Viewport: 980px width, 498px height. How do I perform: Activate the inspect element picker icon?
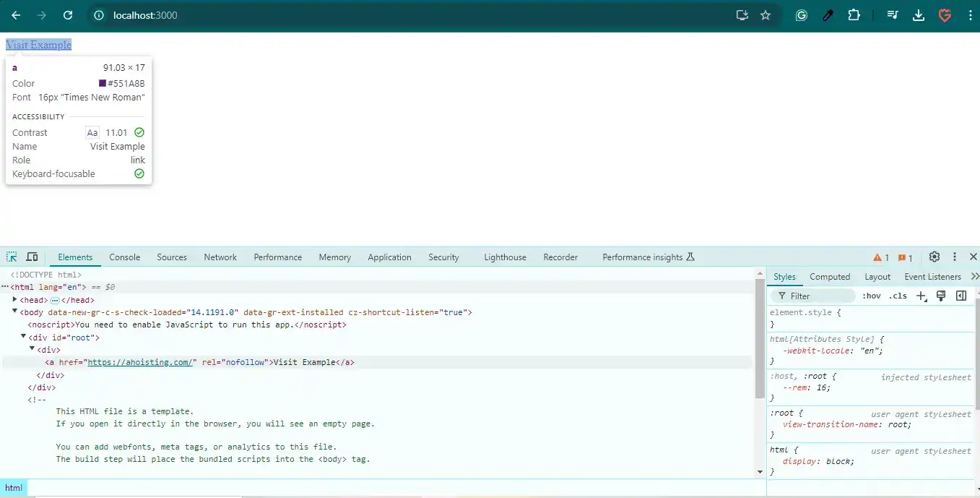(x=12, y=257)
